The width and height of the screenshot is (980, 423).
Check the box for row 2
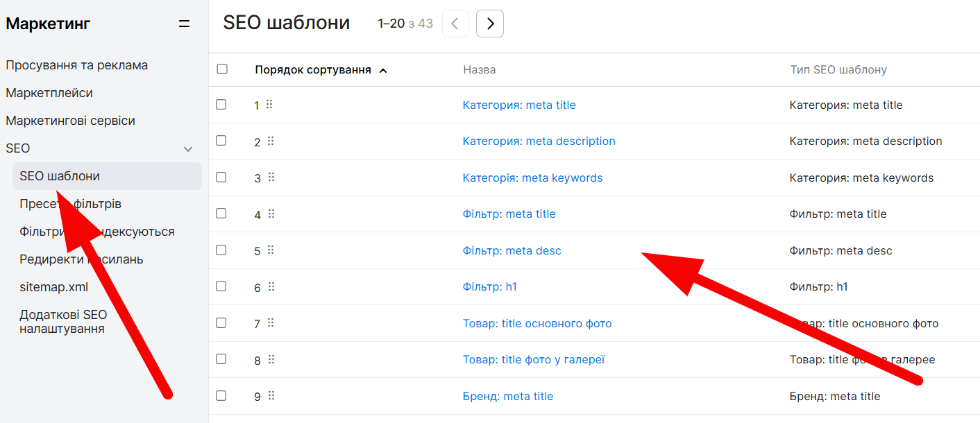coord(221,141)
